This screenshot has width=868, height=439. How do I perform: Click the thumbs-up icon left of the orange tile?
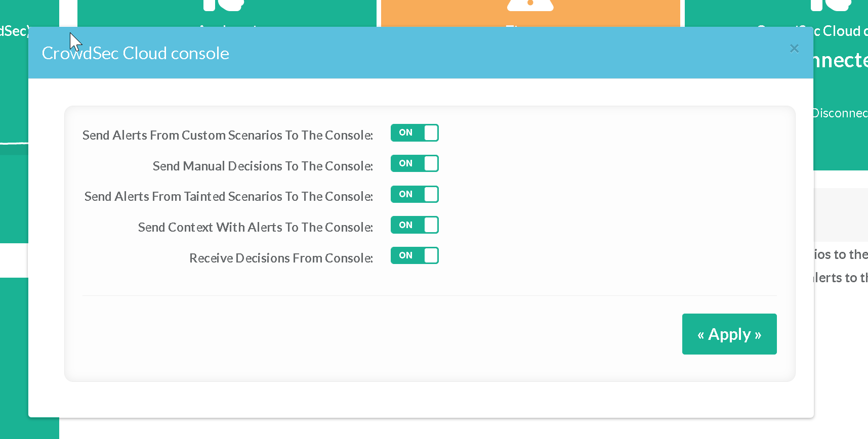pyautogui.click(x=223, y=5)
